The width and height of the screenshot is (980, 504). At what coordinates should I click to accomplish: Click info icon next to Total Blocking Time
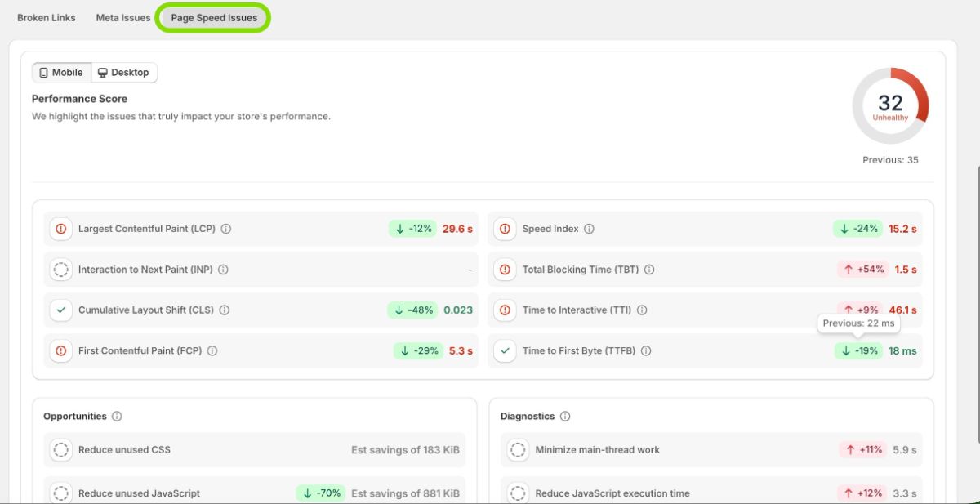click(x=649, y=270)
